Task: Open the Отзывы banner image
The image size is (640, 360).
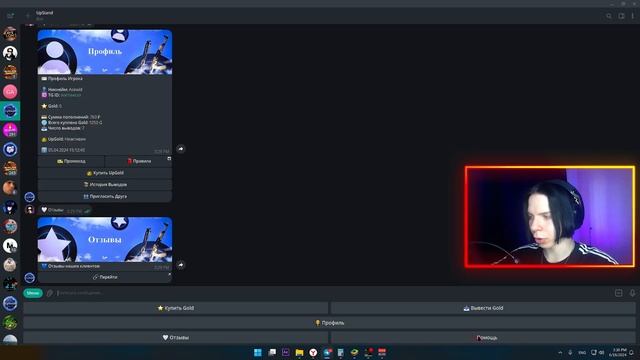Action: pos(105,240)
